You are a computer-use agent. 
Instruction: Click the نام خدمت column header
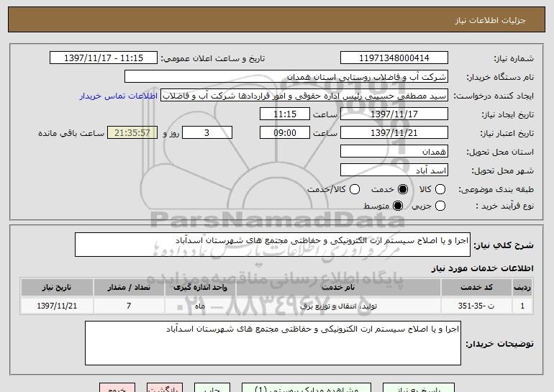point(338,288)
